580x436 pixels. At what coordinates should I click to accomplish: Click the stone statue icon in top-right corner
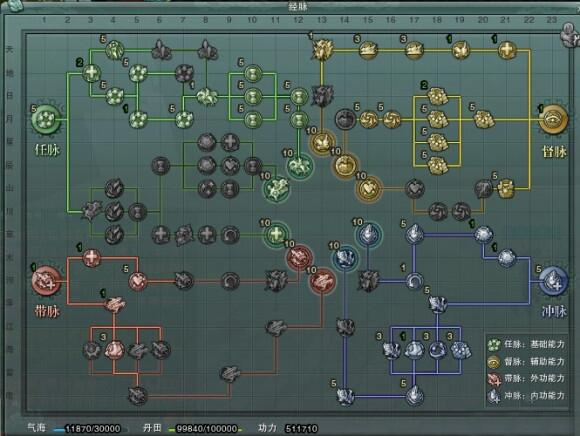569,34
